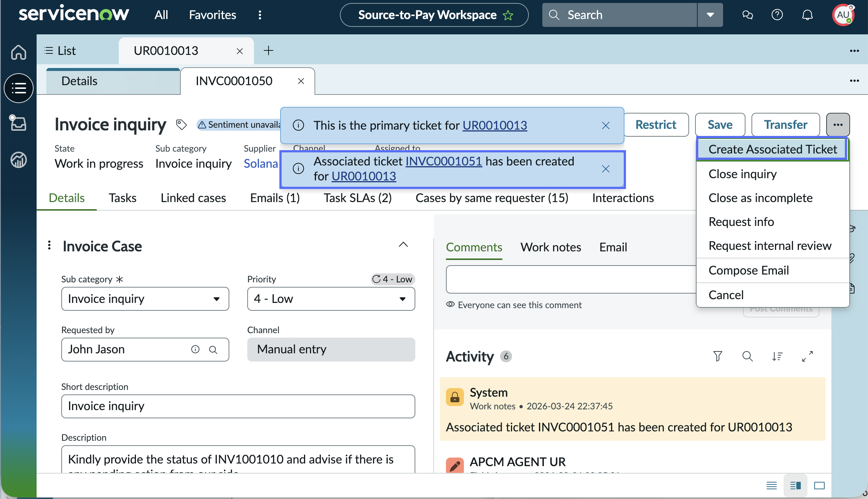Open the INVC0001051 link in notification
Image resolution: width=868 pixels, height=499 pixels.
[x=444, y=161]
